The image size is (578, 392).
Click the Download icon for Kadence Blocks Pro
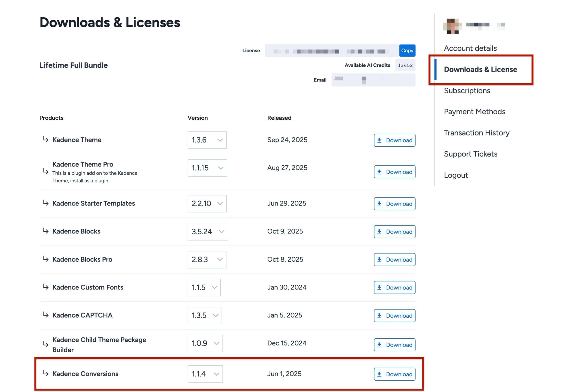pos(380,259)
